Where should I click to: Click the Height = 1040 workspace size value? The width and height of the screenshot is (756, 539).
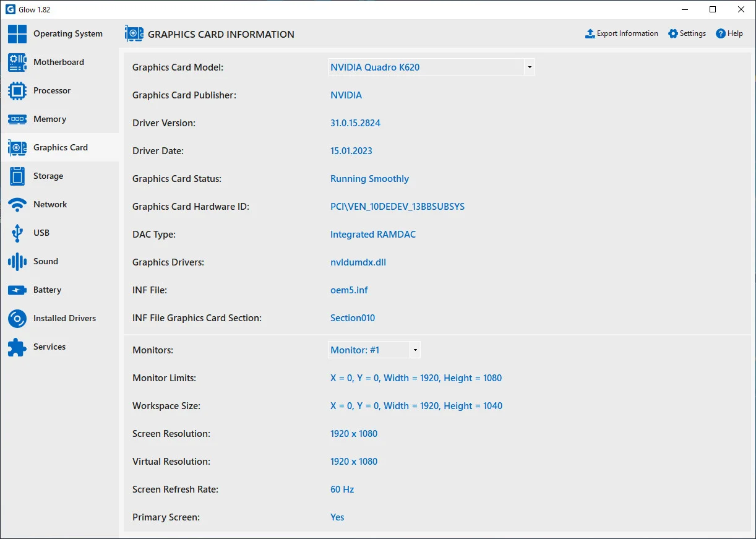(x=416, y=406)
